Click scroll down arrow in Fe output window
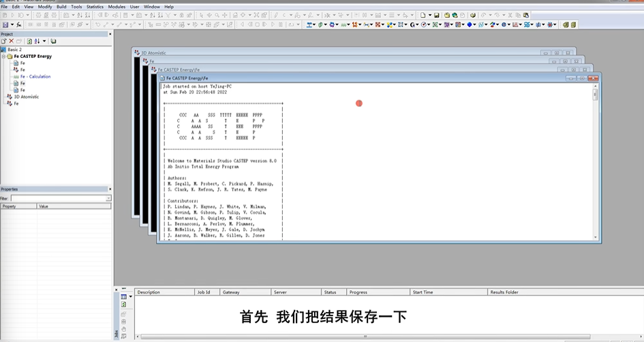644x342 pixels. pos(595,237)
